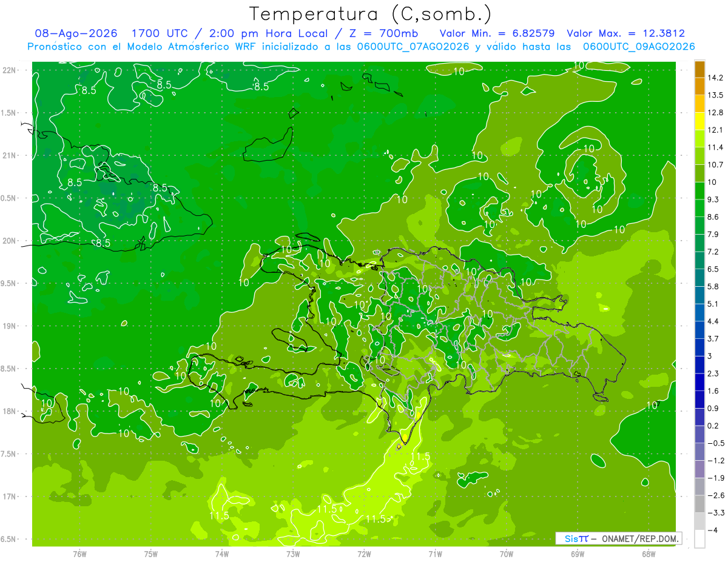Image resolution: width=728 pixels, height=562 pixels.
Task: Click the '11.4' colorbar value
Action: point(716,147)
